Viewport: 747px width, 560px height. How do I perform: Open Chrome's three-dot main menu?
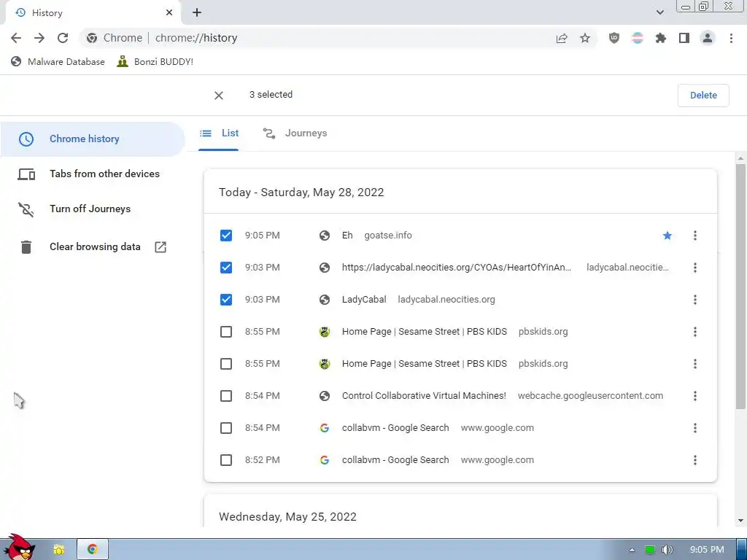click(731, 38)
